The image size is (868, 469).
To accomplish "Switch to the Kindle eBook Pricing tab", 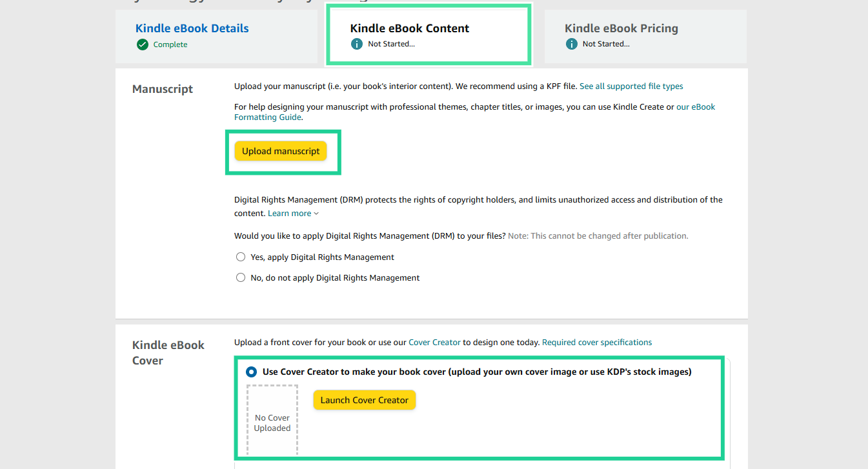I will 621,28.
